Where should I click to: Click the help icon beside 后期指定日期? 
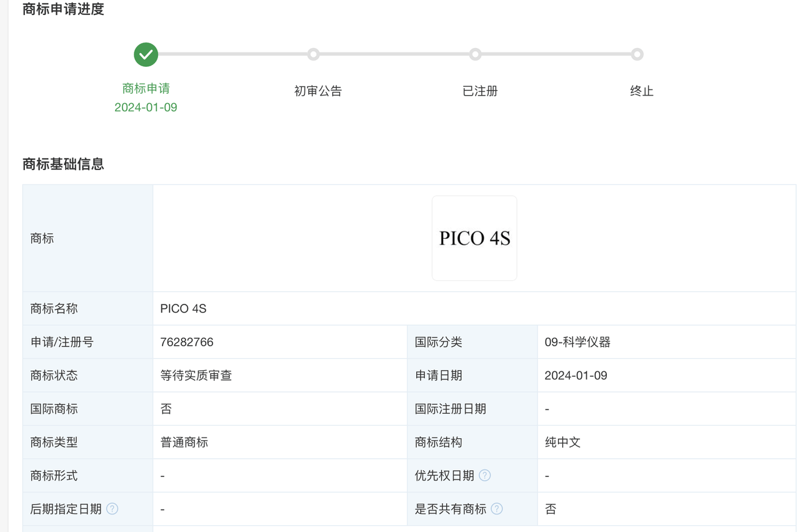(x=112, y=509)
